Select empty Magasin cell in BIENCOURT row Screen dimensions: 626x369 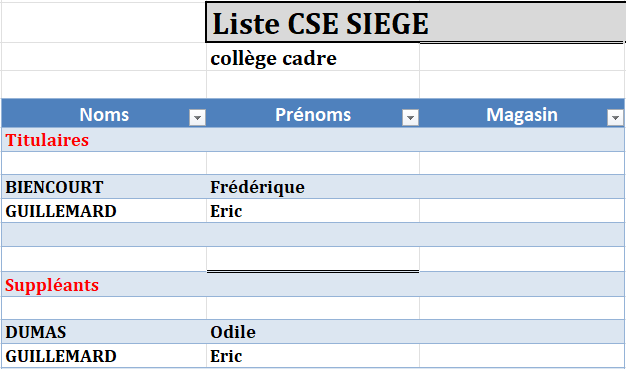tap(522, 186)
